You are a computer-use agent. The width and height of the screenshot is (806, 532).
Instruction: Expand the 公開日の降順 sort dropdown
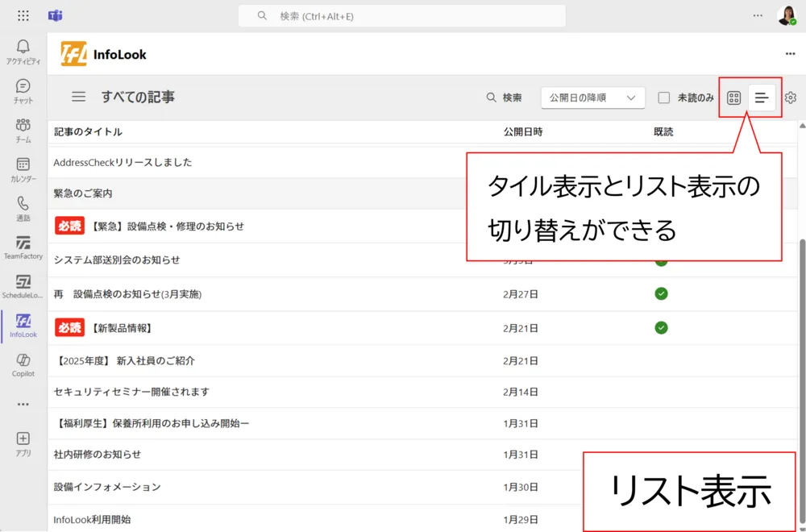coord(592,98)
